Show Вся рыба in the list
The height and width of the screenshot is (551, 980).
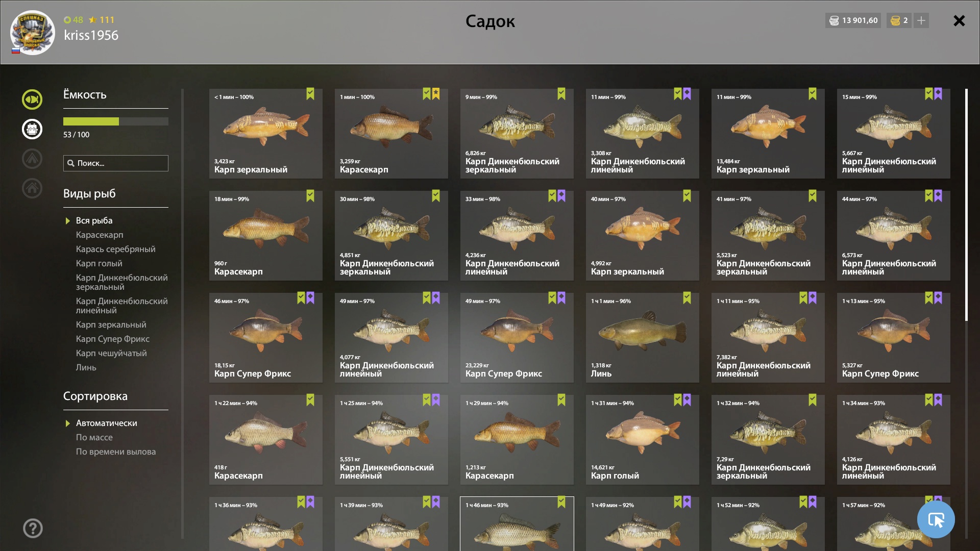pyautogui.click(x=94, y=220)
